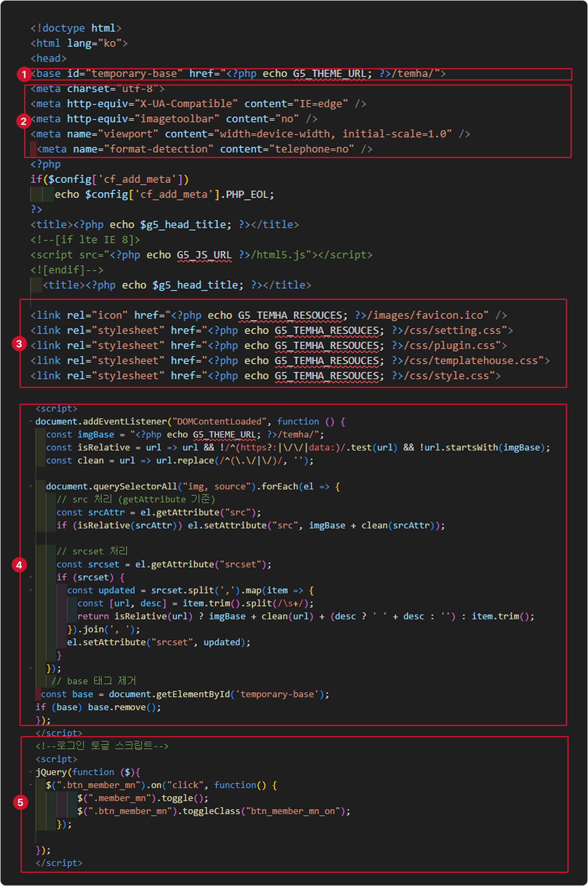
Task: Click the "DOMContentLoaded" string literal
Action: pyautogui.click(x=219, y=422)
